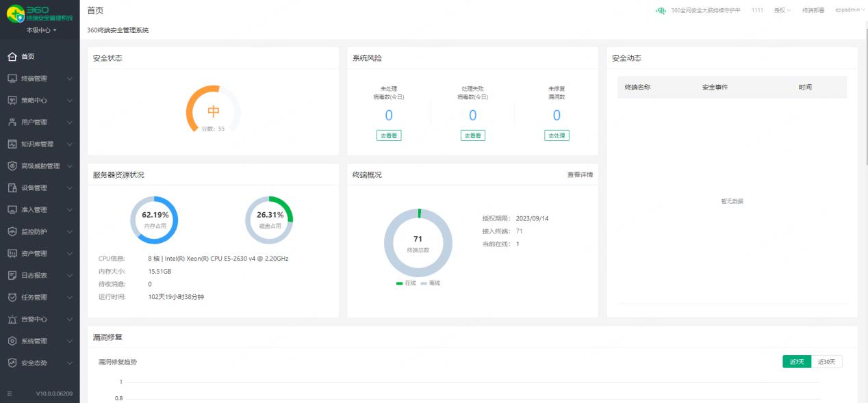Click the 策略中心 icon
This screenshot has height=403, width=868.
coord(12,101)
